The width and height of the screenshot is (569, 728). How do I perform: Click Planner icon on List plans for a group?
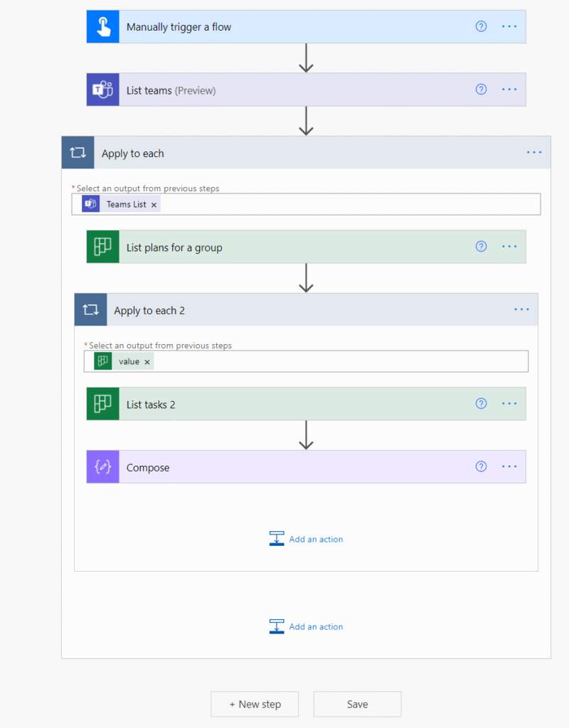[103, 247]
